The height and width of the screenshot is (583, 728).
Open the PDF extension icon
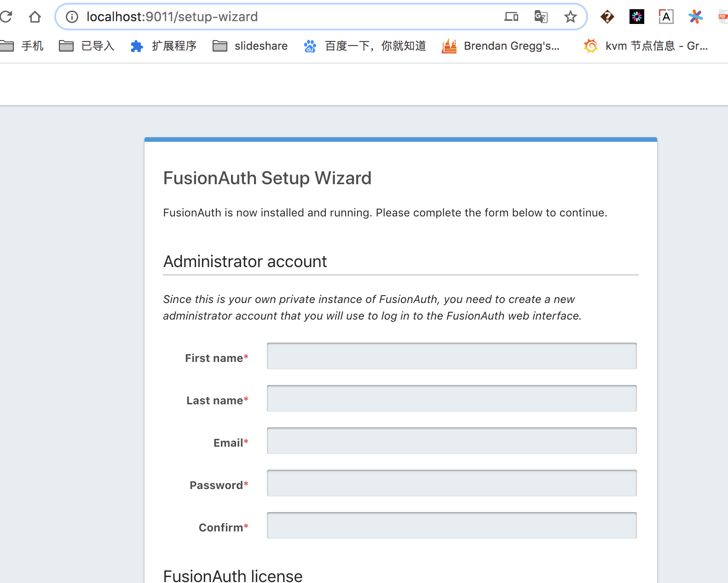723,17
